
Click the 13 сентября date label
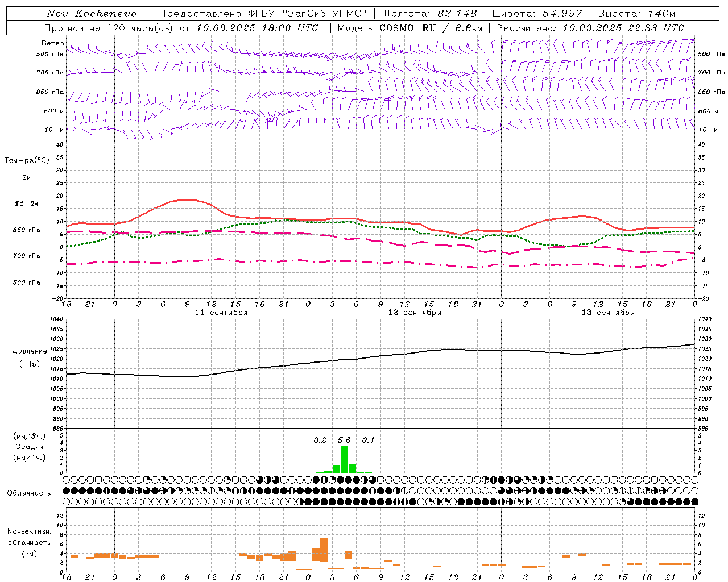pos(608,313)
